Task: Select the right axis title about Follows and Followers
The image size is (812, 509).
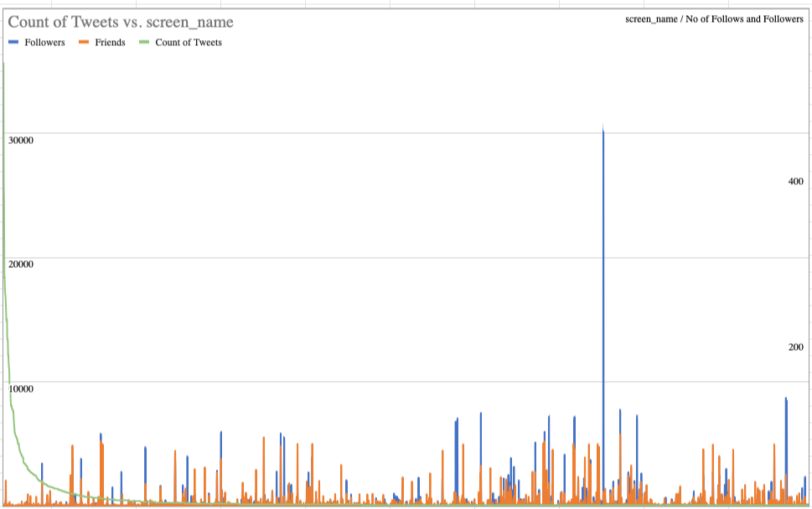Action: (714, 18)
